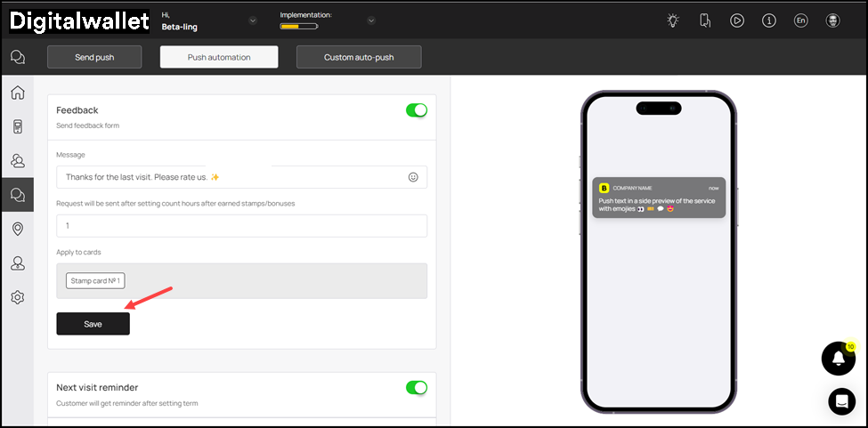Viewport: 868px width, 428px height.
Task: Open the locations pin icon in sidebar
Action: pyautogui.click(x=17, y=229)
